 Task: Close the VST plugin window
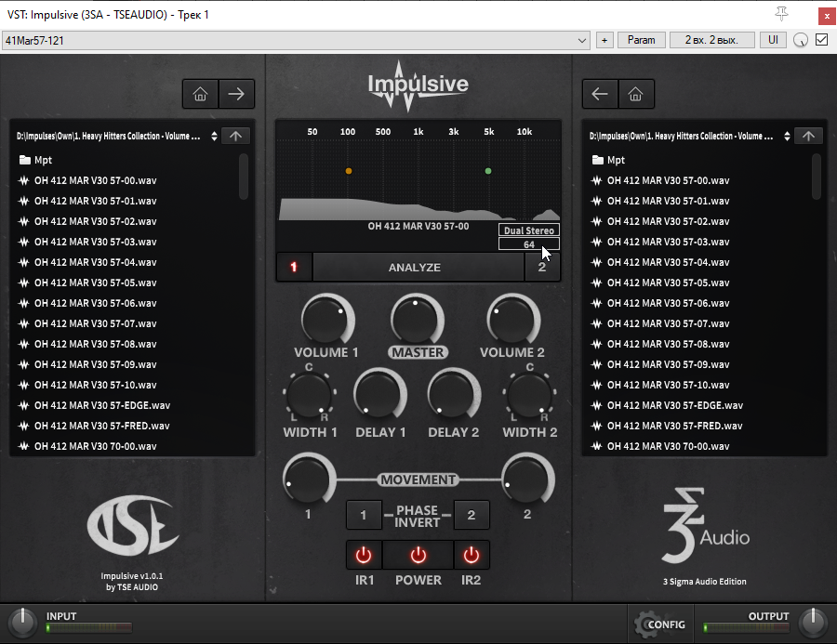click(x=827, y=16)
